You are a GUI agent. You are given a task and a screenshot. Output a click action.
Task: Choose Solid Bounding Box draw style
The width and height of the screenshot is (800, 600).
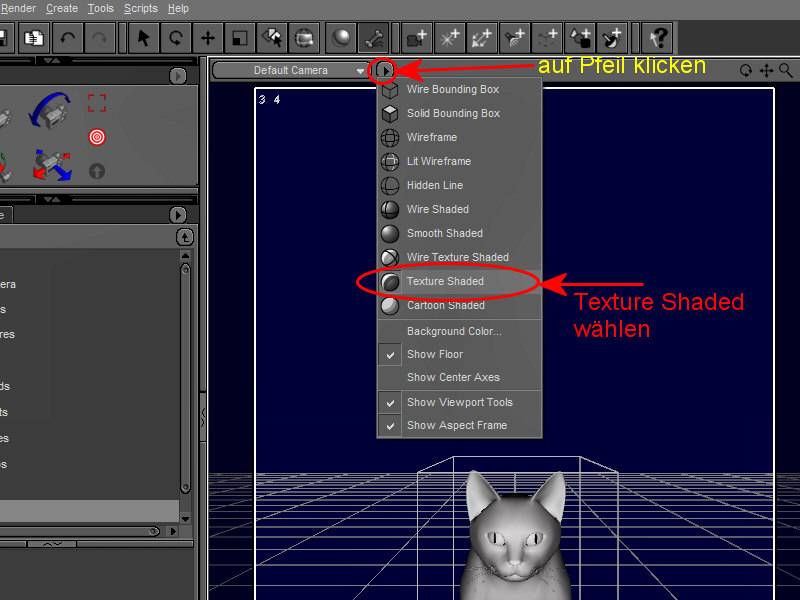point(459,113)
